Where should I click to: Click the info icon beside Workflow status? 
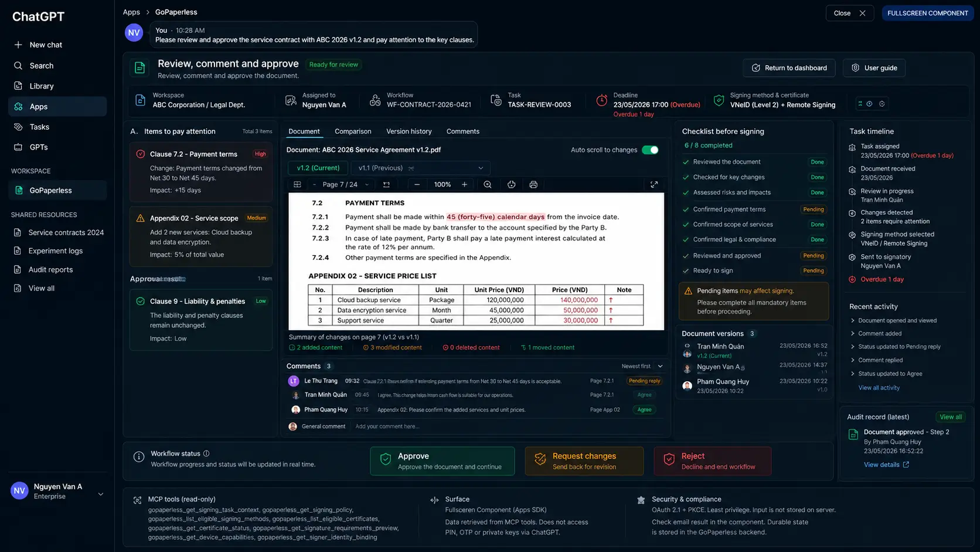206,453
